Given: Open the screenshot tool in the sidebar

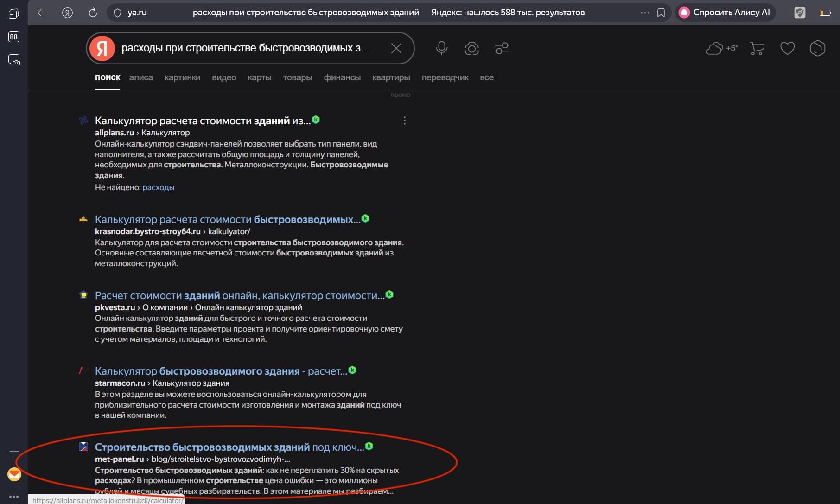Looking at the screenshot, I should [14, 60].
